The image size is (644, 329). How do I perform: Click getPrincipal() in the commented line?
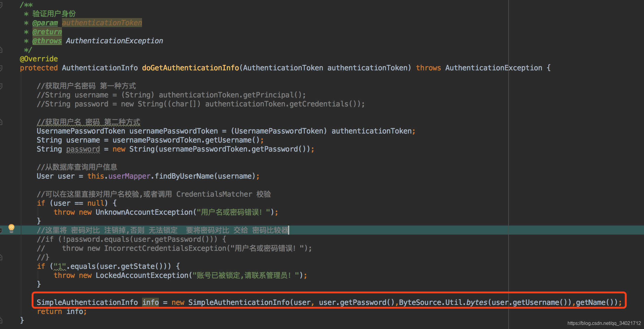pos(272,95)
